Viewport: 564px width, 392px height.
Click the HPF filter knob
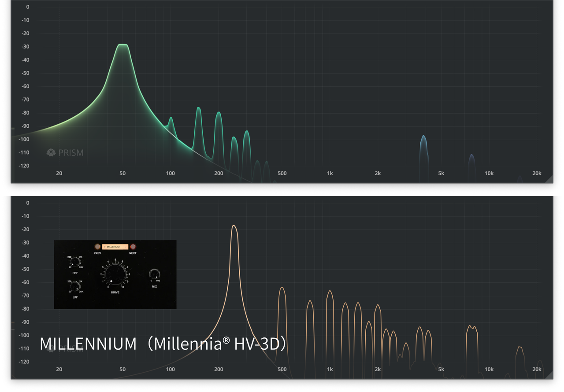pyautogui.click(x=75, y=263)
